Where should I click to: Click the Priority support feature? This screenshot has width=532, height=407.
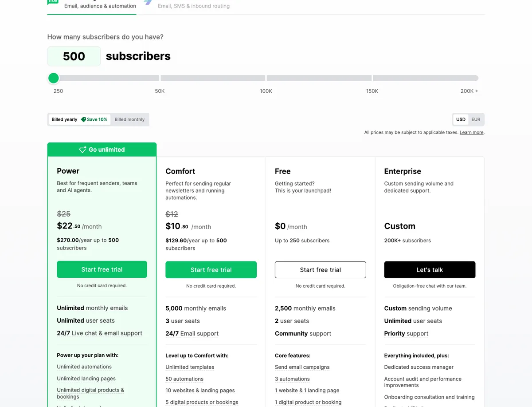(406, 334)
